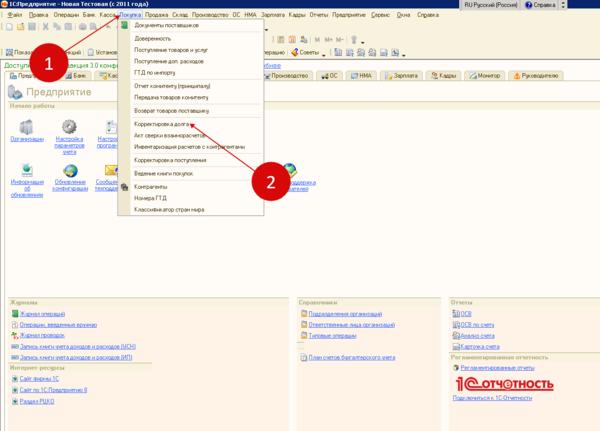Click the Подразделения организаций folder icon

(x=304, y=313)
